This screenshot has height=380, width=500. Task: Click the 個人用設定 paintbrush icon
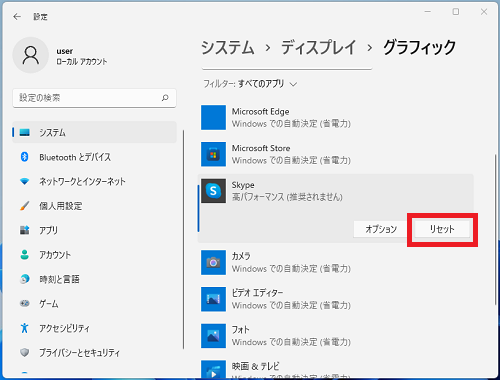[x=24, y=206]
